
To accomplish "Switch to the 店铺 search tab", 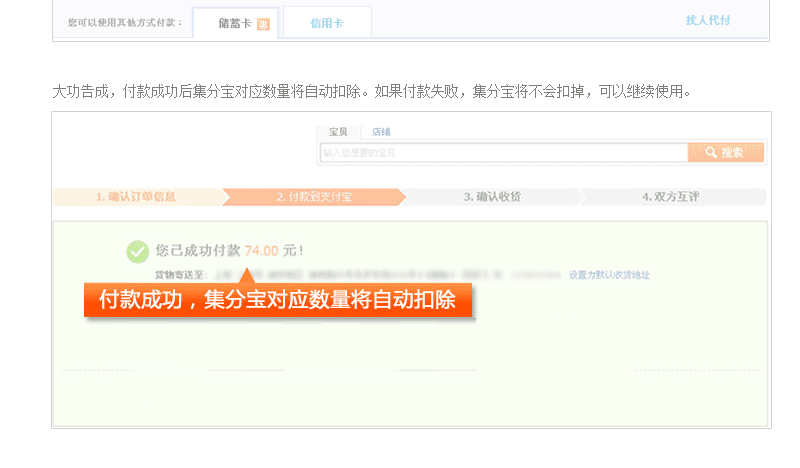I will click(381, 132).
